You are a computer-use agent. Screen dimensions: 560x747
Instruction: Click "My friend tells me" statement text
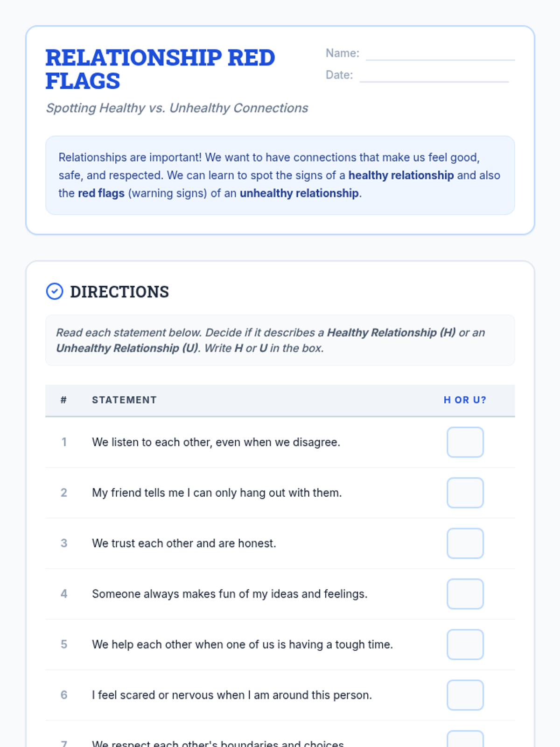click(217, 493)
